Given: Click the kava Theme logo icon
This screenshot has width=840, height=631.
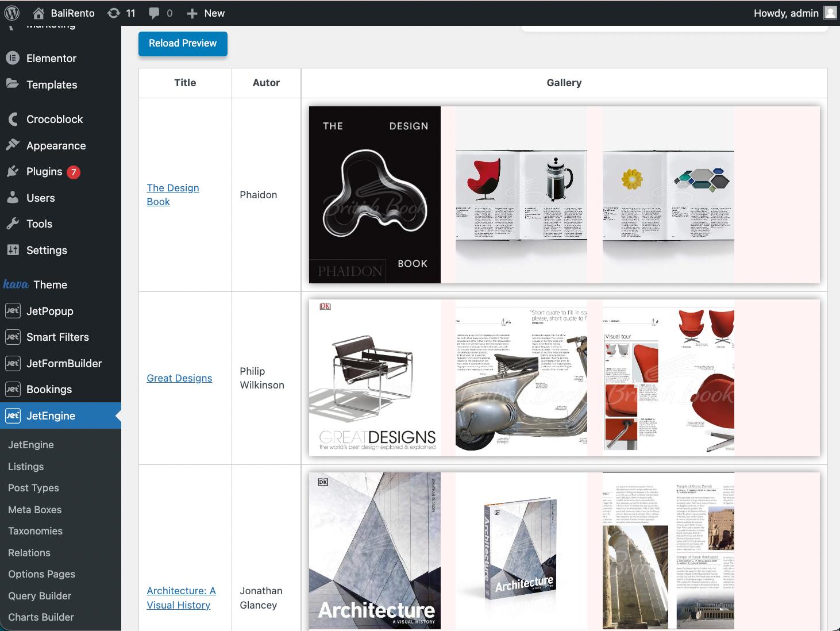Looking at the screenshot, I should [16, 284].
